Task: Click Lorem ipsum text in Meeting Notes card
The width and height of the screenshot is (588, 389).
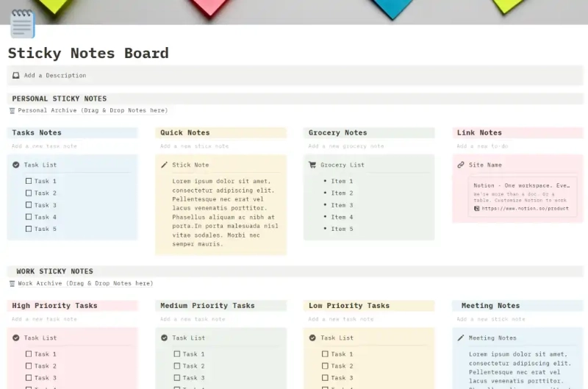Action: pyautogui.click(x=520, y=370)
